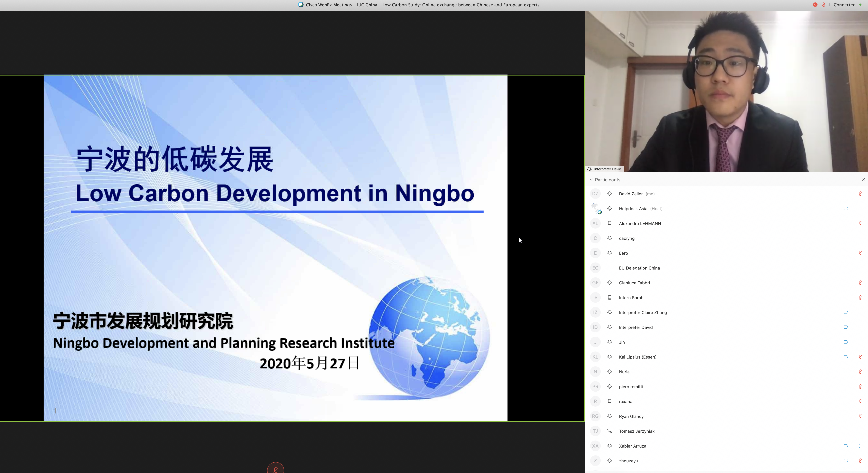This screenshot has height=473, width=868.
Task: Select Gianluca Fabbri in participant list
Action: click(x=634, y=283)
